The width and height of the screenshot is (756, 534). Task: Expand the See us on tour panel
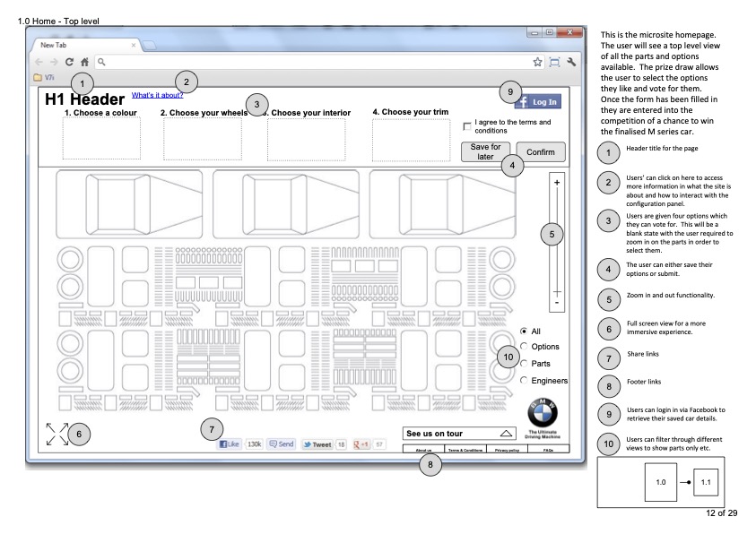pyautogui.click(x=506, y=433)
